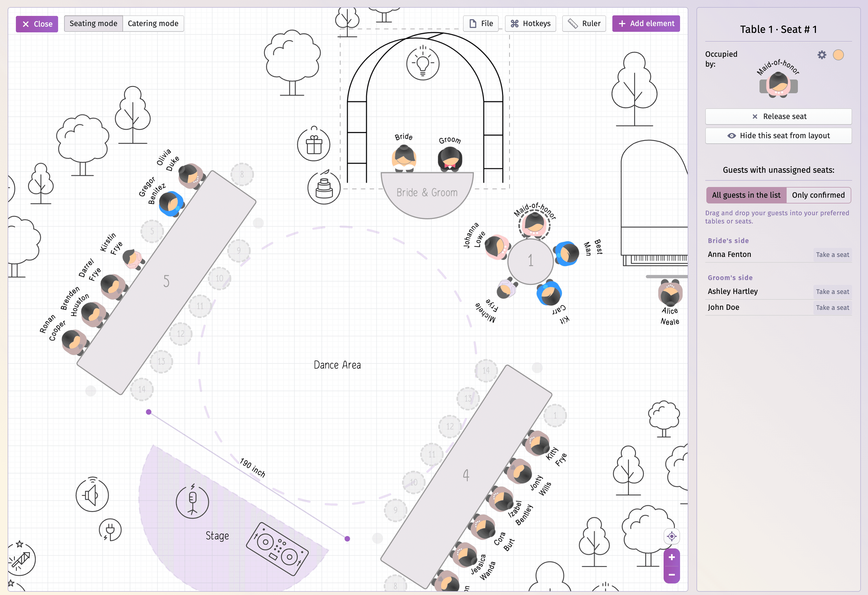Click Take a seat for Ashley Hartley
The width and height of the screenshot is (868, 595).
(833, 291)
